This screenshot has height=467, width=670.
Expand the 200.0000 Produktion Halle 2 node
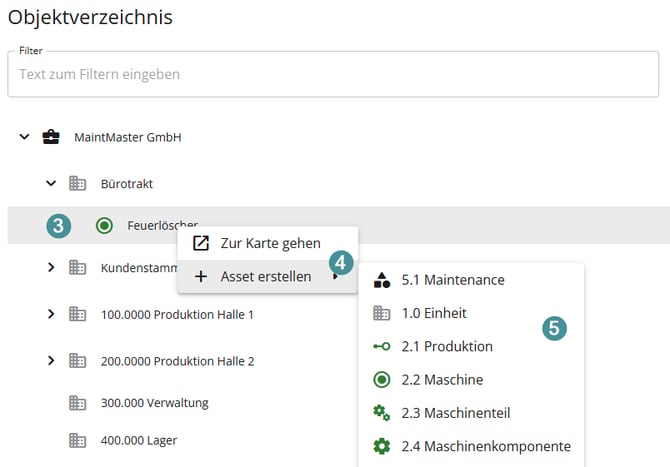51,361
